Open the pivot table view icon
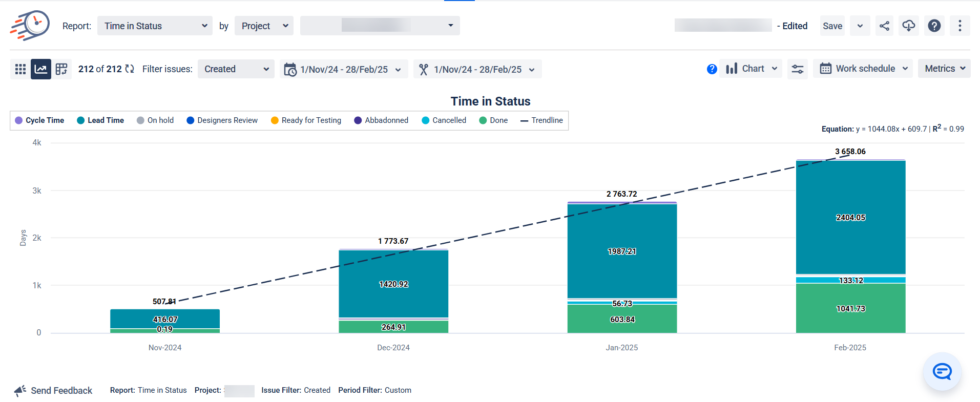 click(x=61, y=69)
